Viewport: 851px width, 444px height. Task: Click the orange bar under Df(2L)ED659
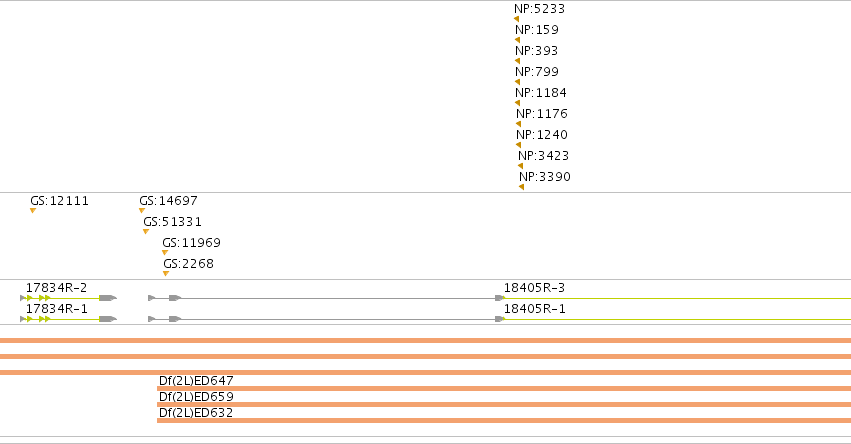pos(504,404)
